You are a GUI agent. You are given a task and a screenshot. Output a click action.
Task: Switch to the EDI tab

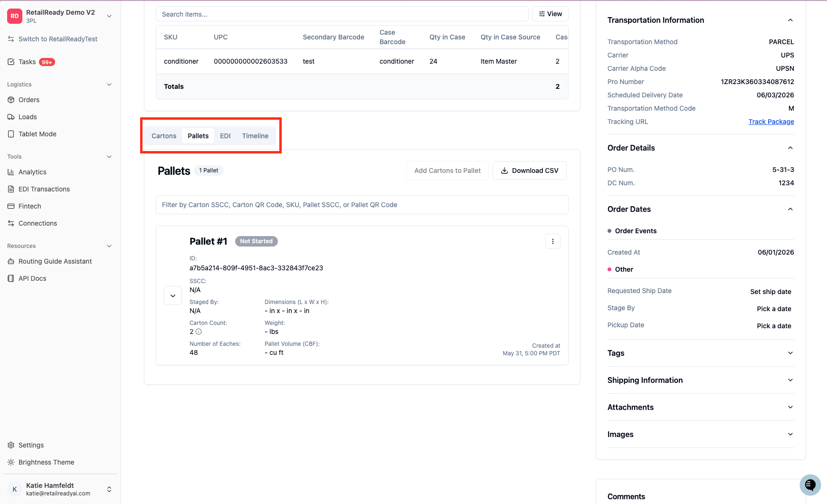[x=225, y=136]
